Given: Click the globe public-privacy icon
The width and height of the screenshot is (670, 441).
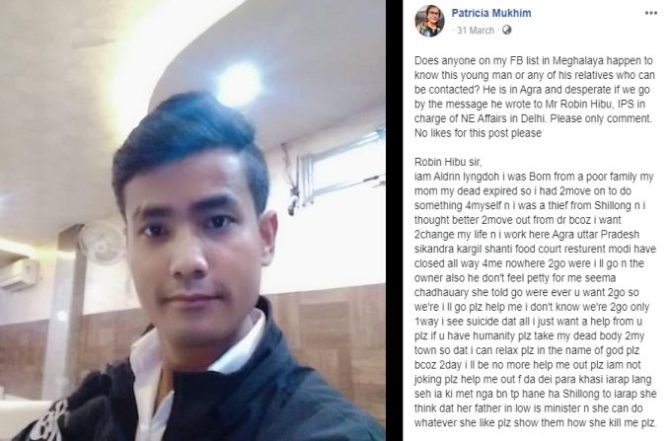Looking at the screenshot, I should click(x=507, y=30).
